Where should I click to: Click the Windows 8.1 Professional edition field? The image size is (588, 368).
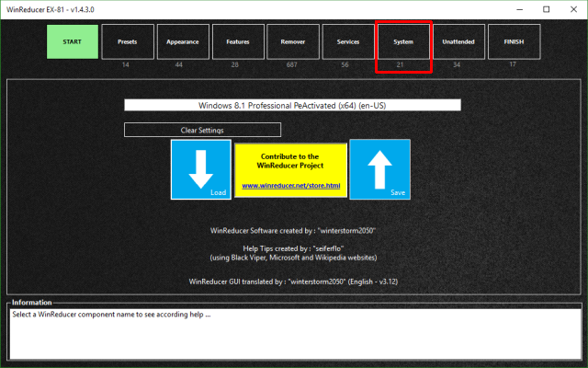click(x=292, y=105)
